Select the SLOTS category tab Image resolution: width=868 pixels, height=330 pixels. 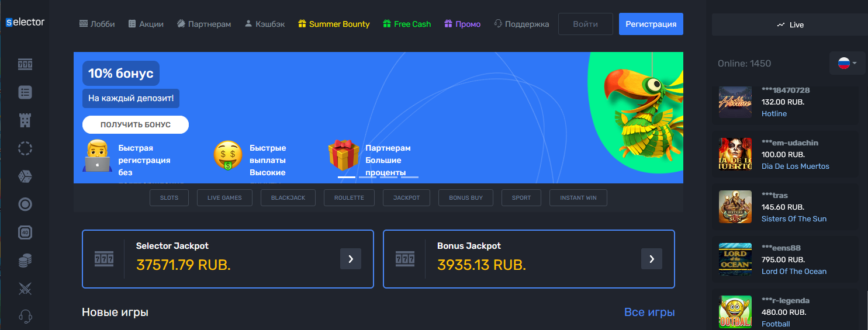click(x=170, y=198)
